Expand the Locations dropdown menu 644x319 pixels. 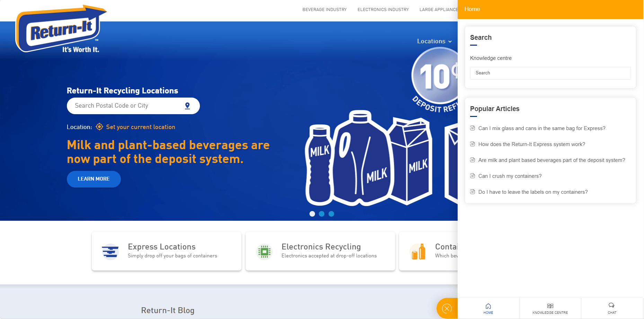point(434,41)
